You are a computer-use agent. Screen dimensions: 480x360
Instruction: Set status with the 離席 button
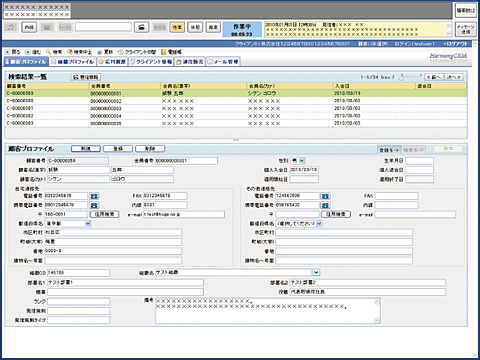(213, 27)
